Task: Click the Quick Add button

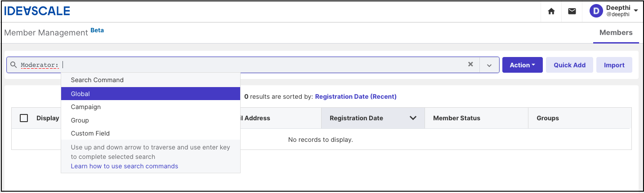Action: point(570,65)
